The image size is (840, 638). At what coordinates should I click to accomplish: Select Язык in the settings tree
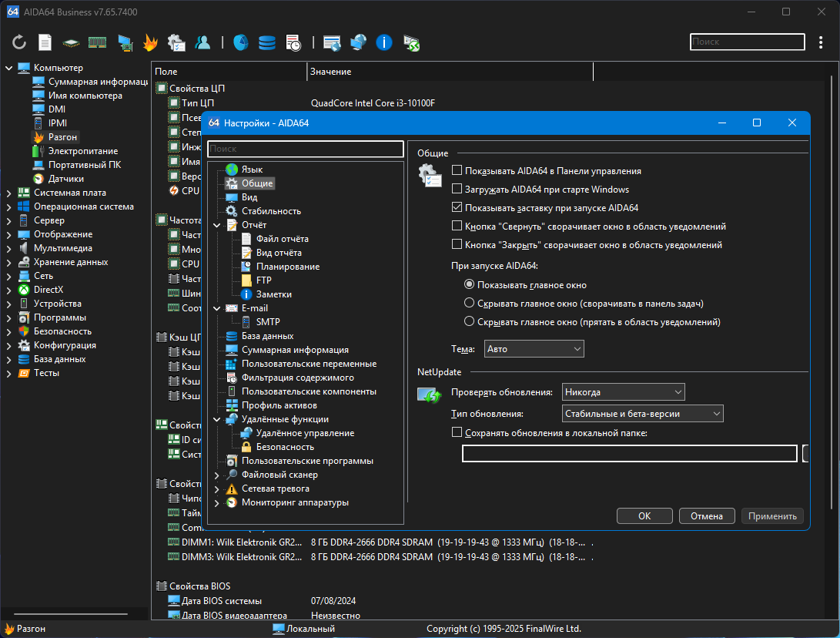[252, 170]
